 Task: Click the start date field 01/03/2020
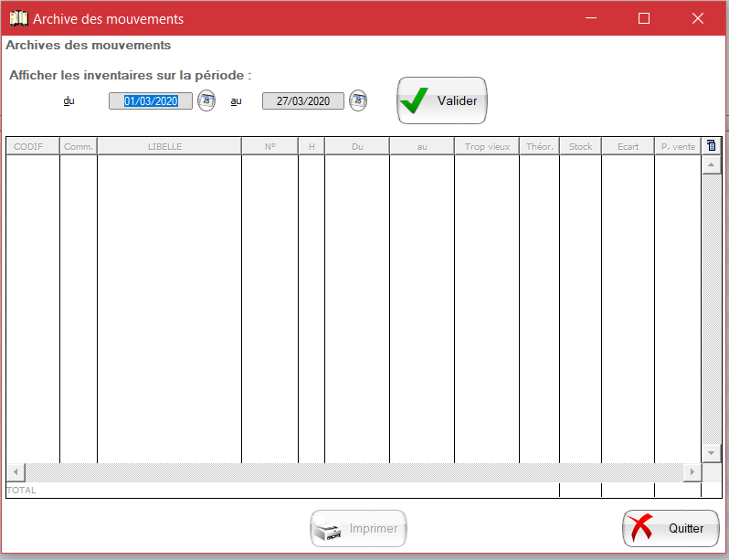pyautogui.click(x=151, y=101)
